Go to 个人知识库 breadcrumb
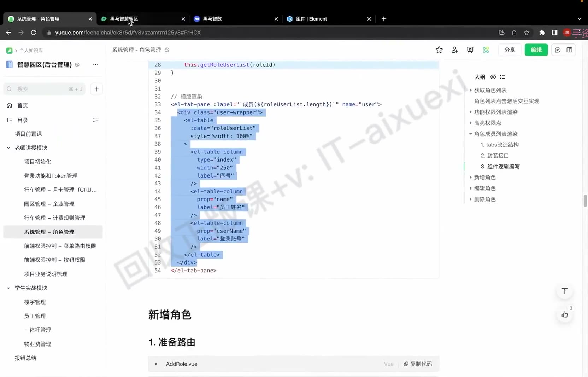The height and width of the screenshot is (377, 588). click(x=31, y=51)
